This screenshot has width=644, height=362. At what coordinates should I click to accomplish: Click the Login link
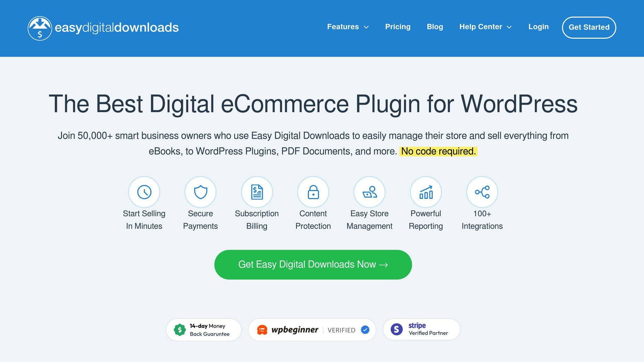point(538,27)
